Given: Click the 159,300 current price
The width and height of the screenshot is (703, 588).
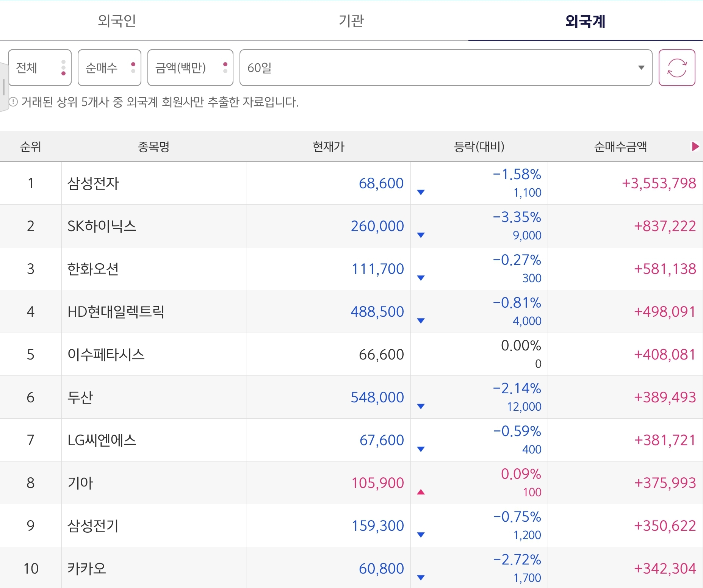Looking at the screenshot, I should point(378,526).
